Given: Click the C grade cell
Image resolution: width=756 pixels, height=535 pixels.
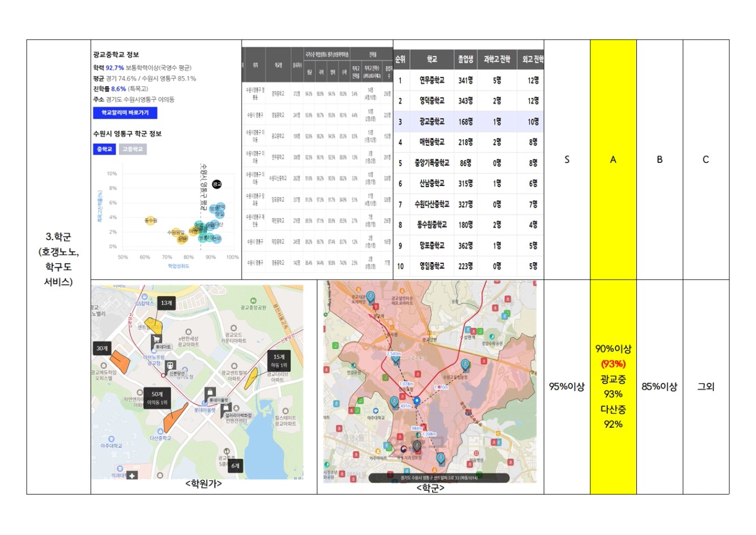Looking at the screenshot, I should click(x=706, y=160).
